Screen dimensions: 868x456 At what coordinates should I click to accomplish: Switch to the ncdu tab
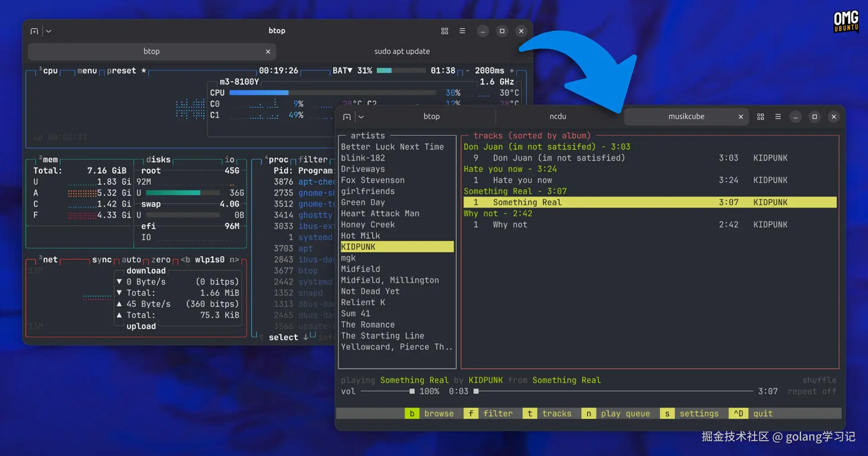point(558,117)
